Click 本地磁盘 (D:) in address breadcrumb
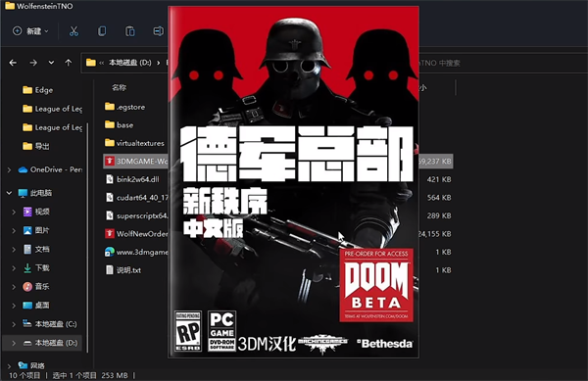This screenshot has width=588, height=381. 129,63
